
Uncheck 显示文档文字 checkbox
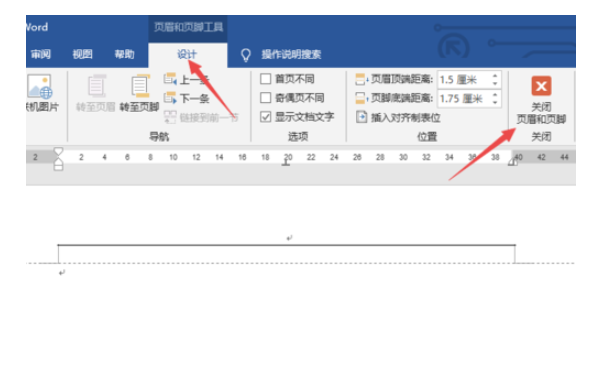[265, 117]
